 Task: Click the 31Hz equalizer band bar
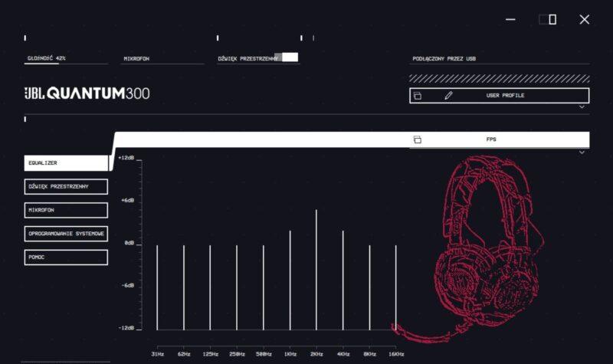(x=157, y=287)
